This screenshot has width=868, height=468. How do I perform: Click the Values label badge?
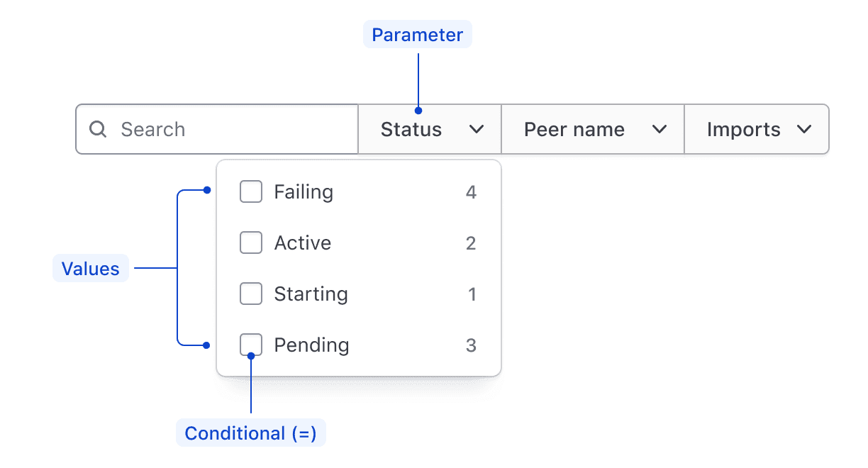tap(90, 268)
